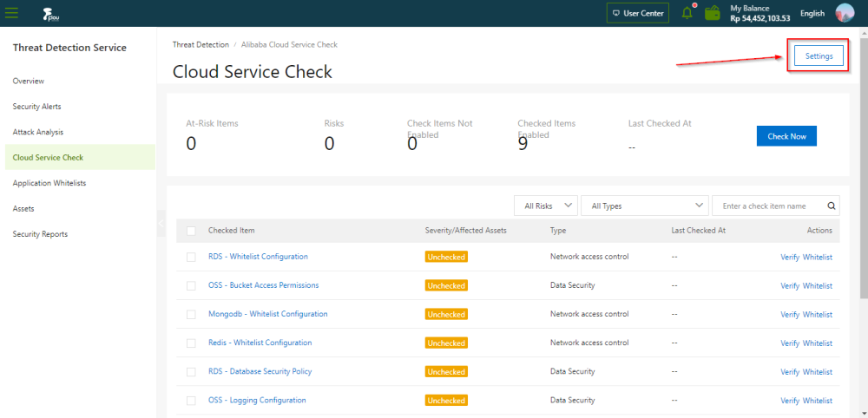Open the All Types dropdown
This screenshot has width=868, height=418.
coord(645,206)
